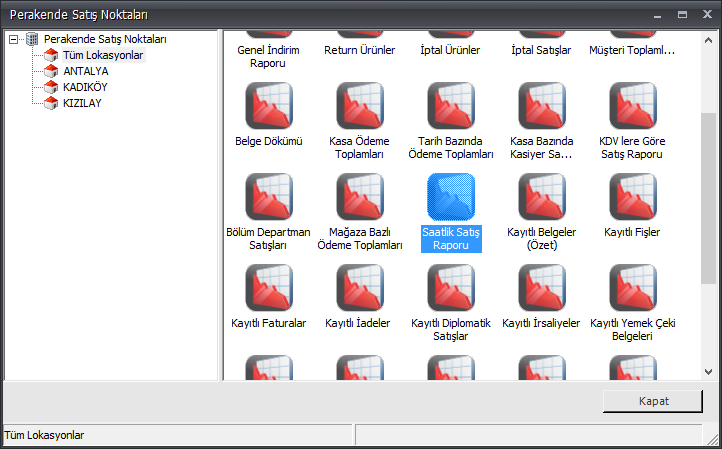Click the Genel İndirim Raporu label
The image size is (722, 449).
[268, 56]
